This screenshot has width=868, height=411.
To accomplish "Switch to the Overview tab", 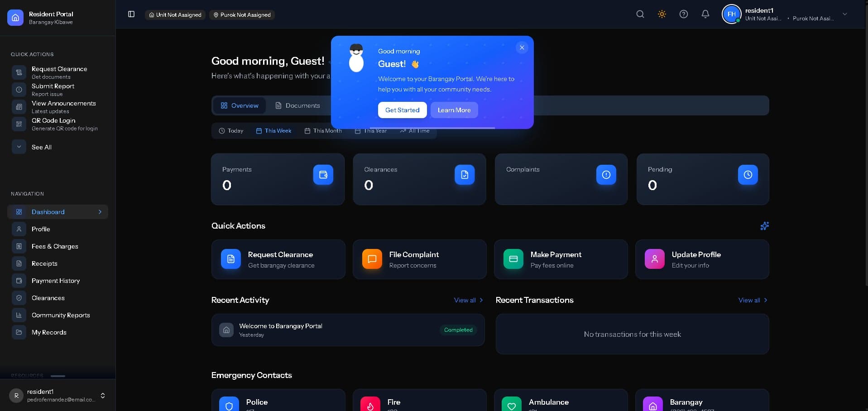I will (x=240, y=105).
